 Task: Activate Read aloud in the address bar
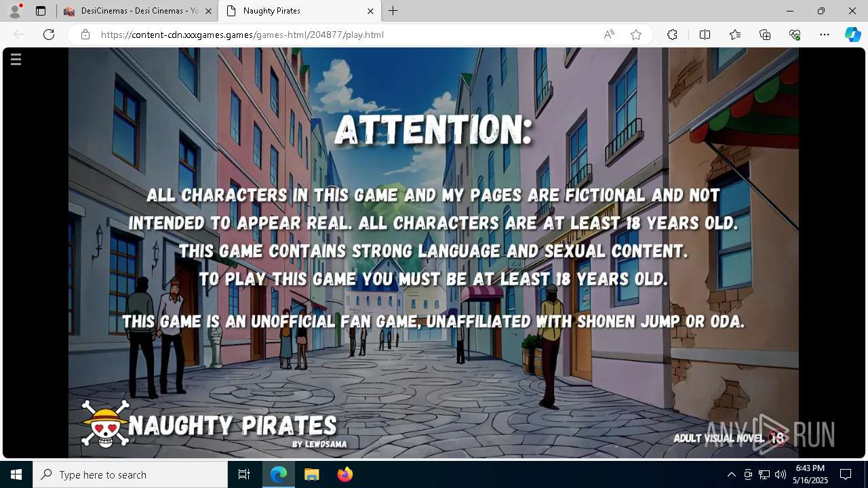tap(609, 35)
